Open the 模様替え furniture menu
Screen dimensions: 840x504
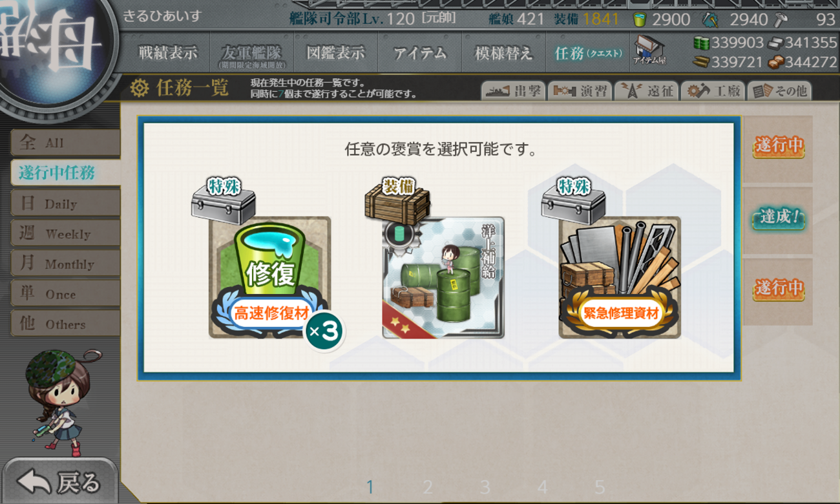click(504, 53)
